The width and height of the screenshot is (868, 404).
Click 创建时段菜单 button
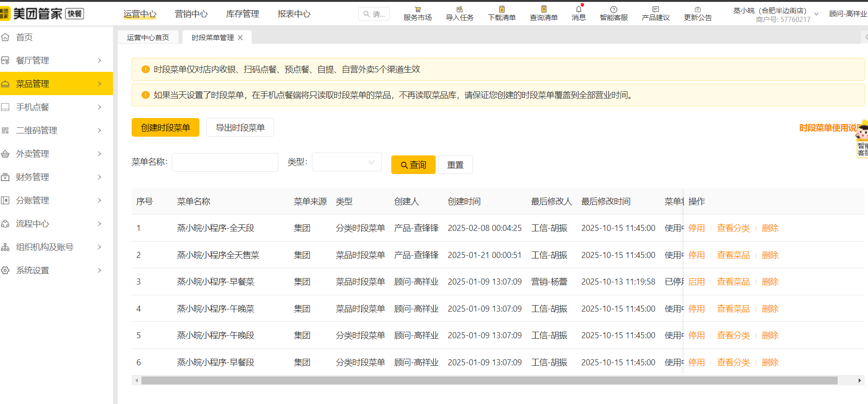[x=165, y=127]
